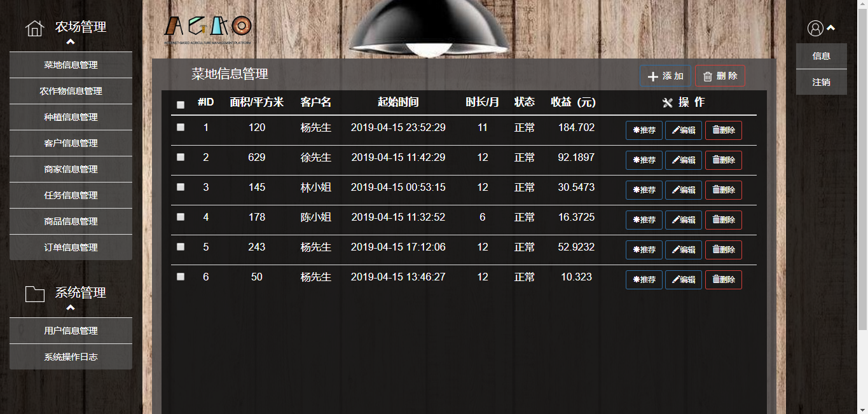Screen dimensions: 868x414
Task: Check the checkbox for row ID 3
Action: click(x=181, y=187)
